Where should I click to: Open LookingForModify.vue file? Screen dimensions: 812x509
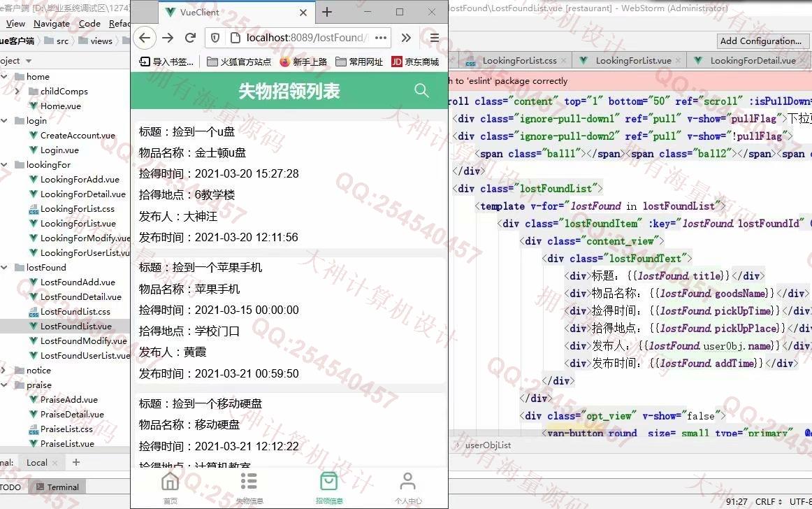(85, 238)
